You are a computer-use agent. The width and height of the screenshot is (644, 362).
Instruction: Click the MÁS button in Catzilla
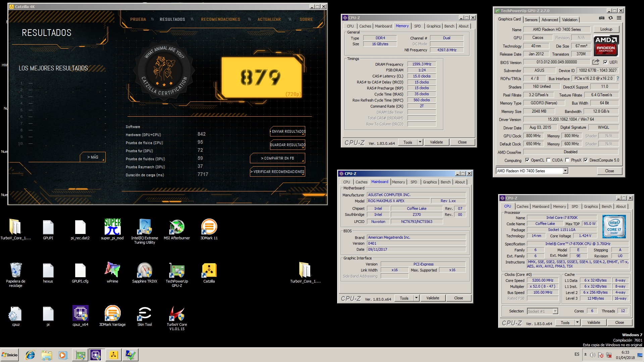(x=93, y=157)
